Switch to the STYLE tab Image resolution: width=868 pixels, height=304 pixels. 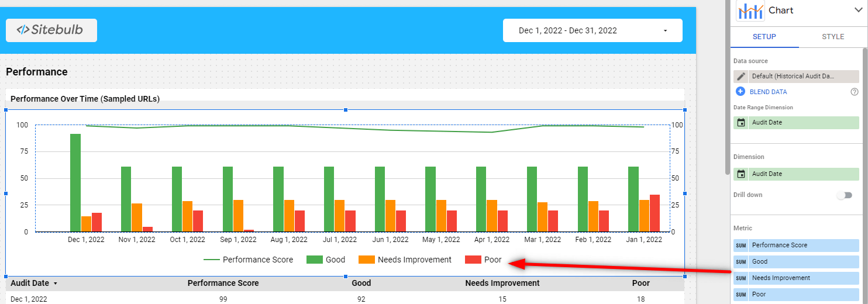click(833, 37)
